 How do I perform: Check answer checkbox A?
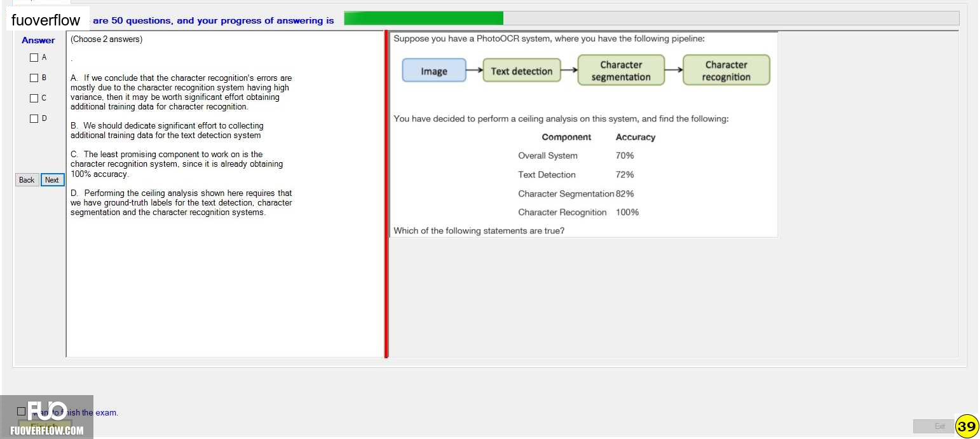34,58
